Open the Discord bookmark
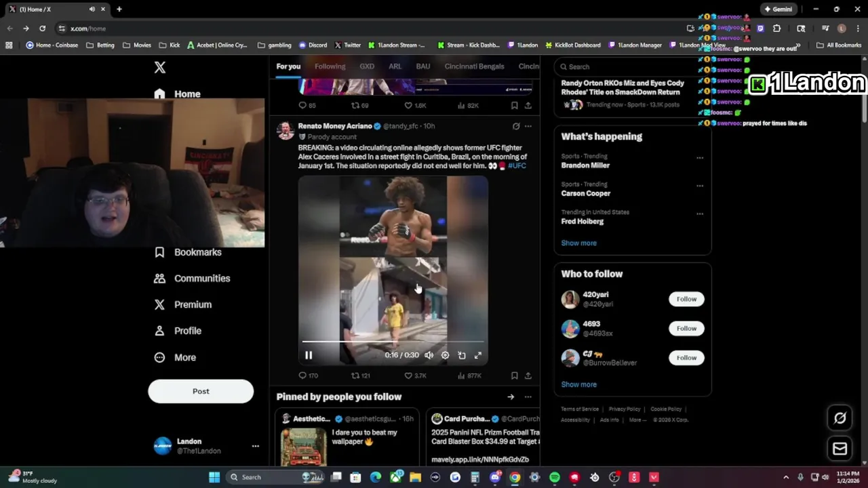This screenshot has height=488, width=868. coord(313,45)
